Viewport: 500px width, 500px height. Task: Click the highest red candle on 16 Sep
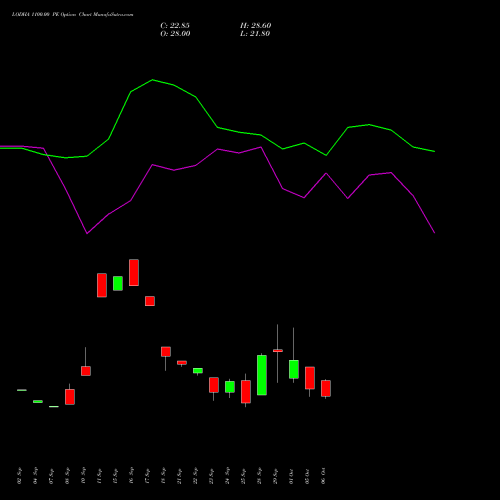click(x=134, y=273)
